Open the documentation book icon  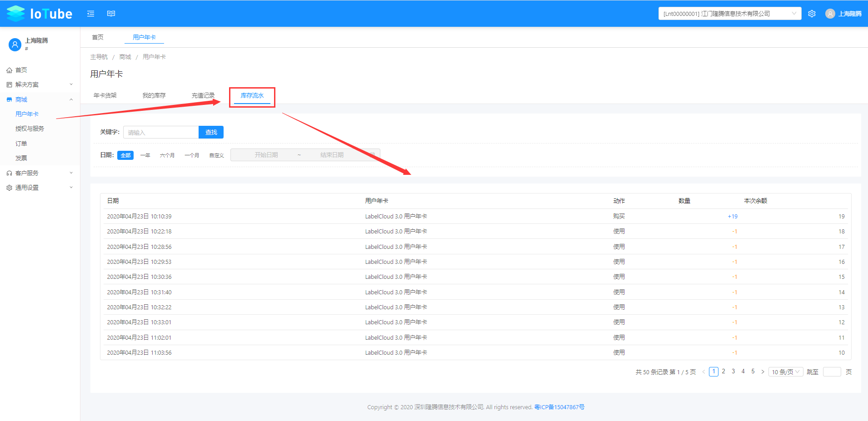tap(111, 14)
